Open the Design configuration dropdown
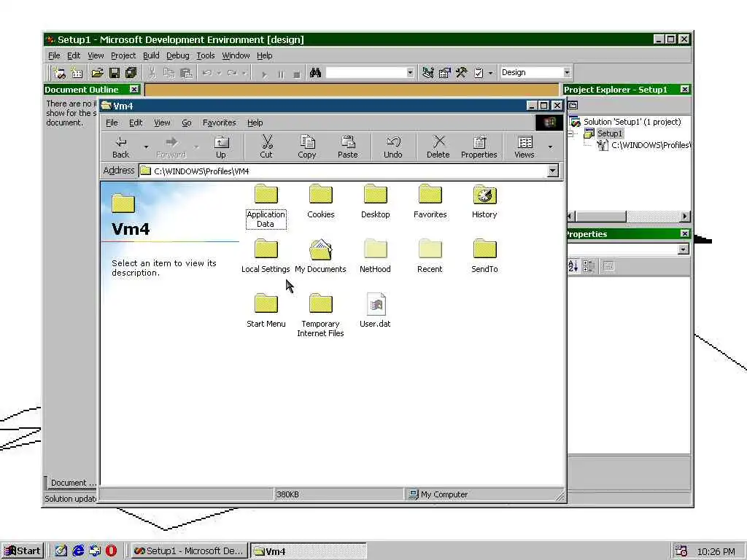Screen dimensions: 747x560 tap(567, 72)
